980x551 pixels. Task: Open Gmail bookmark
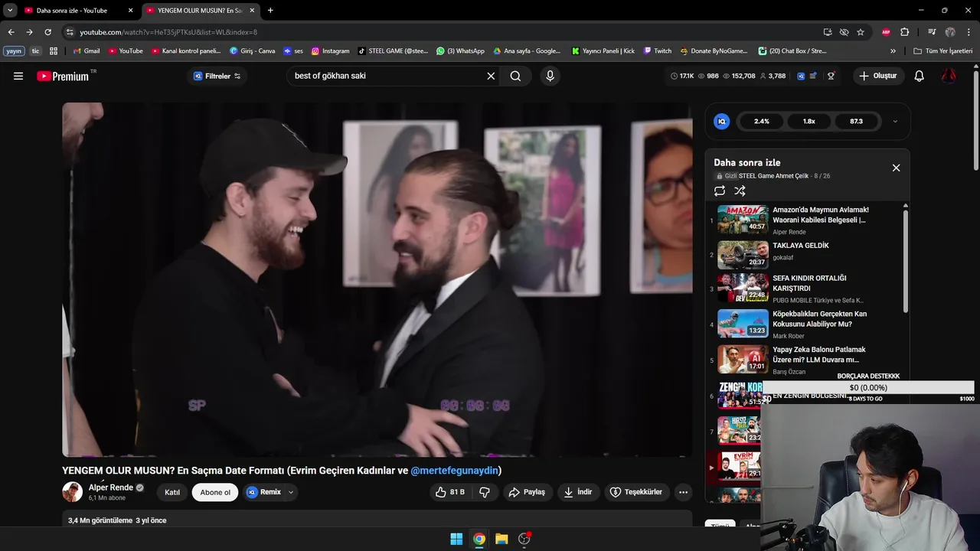tap(86, 51)
